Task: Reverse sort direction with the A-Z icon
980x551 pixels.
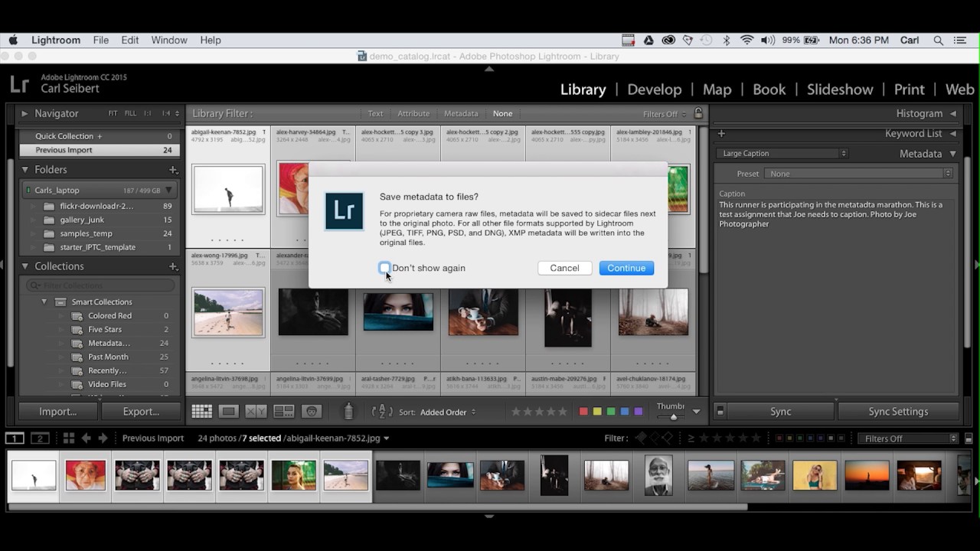Action: [382, 412]
